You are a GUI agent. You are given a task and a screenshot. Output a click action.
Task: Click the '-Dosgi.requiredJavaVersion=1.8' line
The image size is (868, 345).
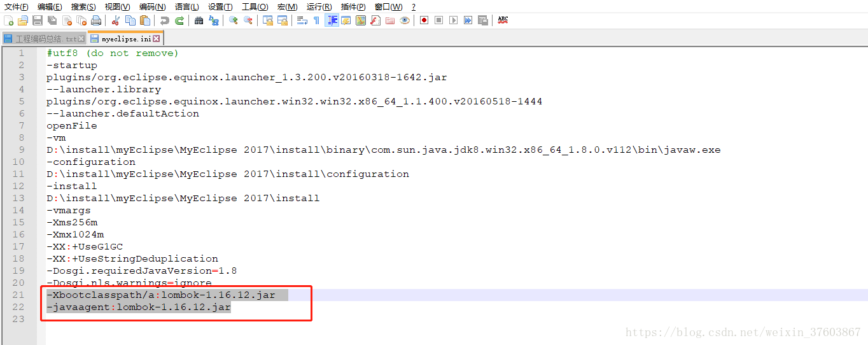(x=142, y=271)
